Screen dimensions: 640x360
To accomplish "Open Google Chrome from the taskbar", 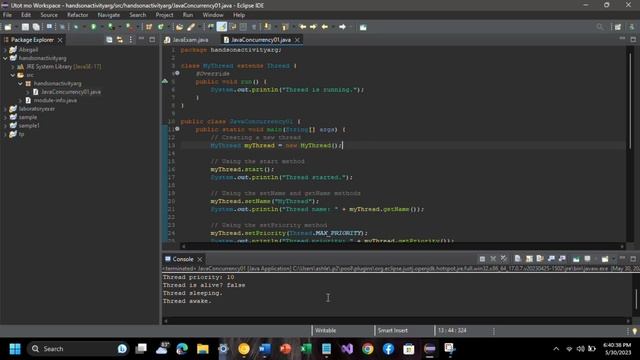I will (368, 349).
